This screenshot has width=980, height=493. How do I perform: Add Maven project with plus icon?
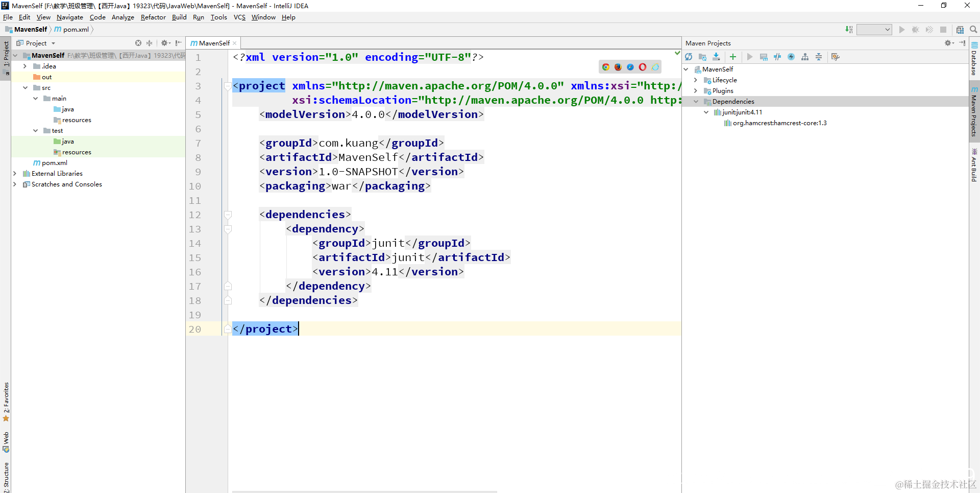pos(733,57)
